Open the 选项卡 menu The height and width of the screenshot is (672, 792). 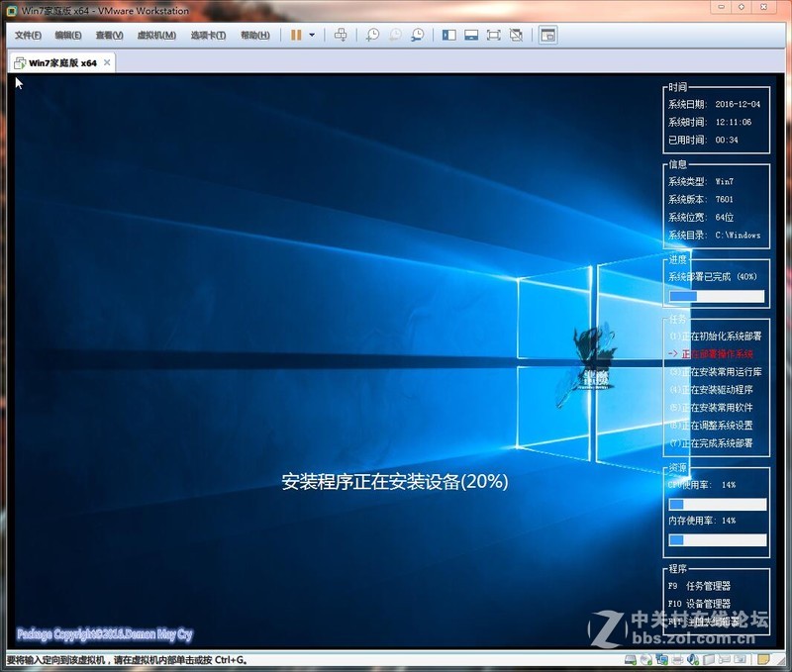(207, 34)
